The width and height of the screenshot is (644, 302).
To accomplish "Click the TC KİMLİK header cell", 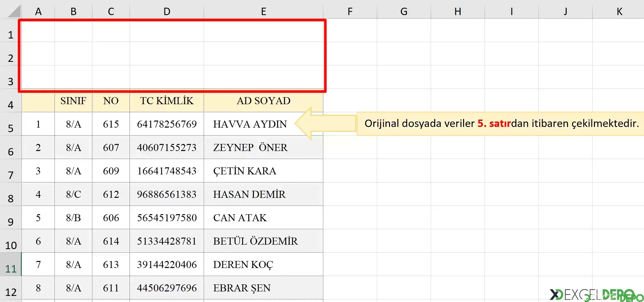I will click(x=167, y=101).
